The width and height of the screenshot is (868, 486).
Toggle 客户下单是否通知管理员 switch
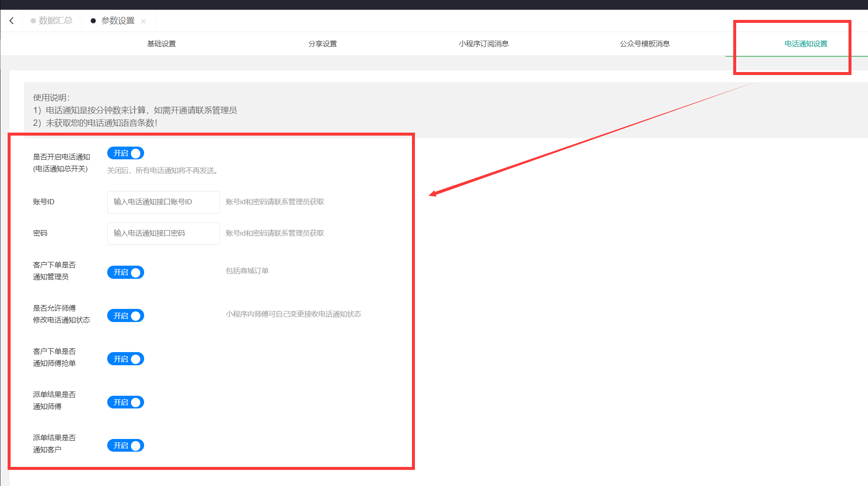pos(125,272)
